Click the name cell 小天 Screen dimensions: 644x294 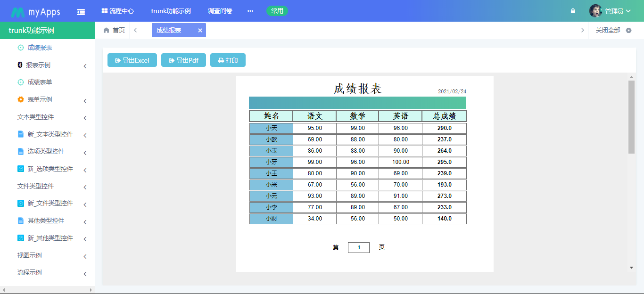point(271,128)
